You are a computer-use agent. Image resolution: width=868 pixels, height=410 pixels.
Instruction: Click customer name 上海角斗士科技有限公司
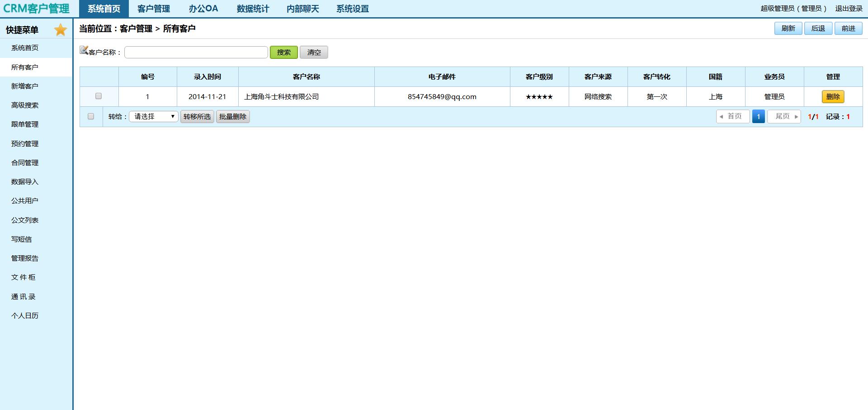point(282,97)
